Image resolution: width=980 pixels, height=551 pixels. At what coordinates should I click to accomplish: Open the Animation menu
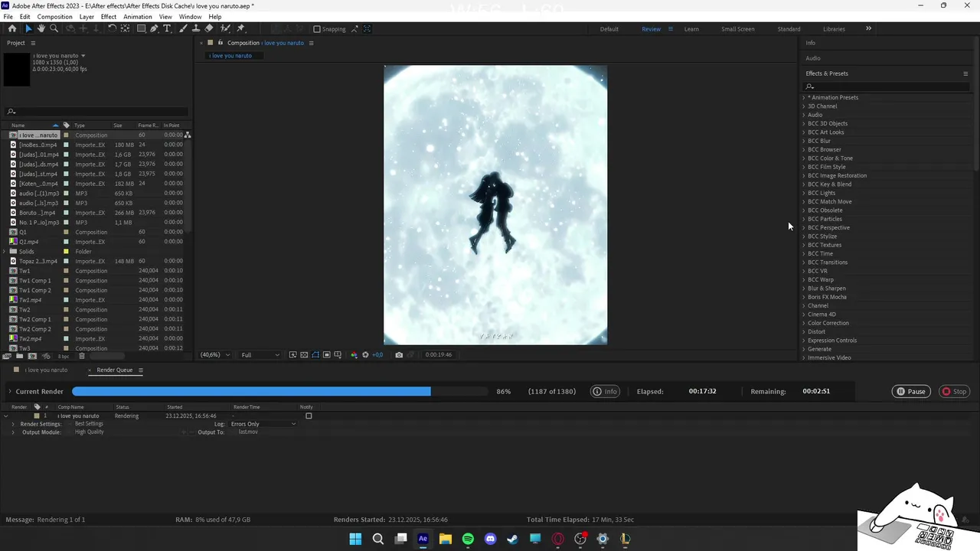(x=138, y=17)
